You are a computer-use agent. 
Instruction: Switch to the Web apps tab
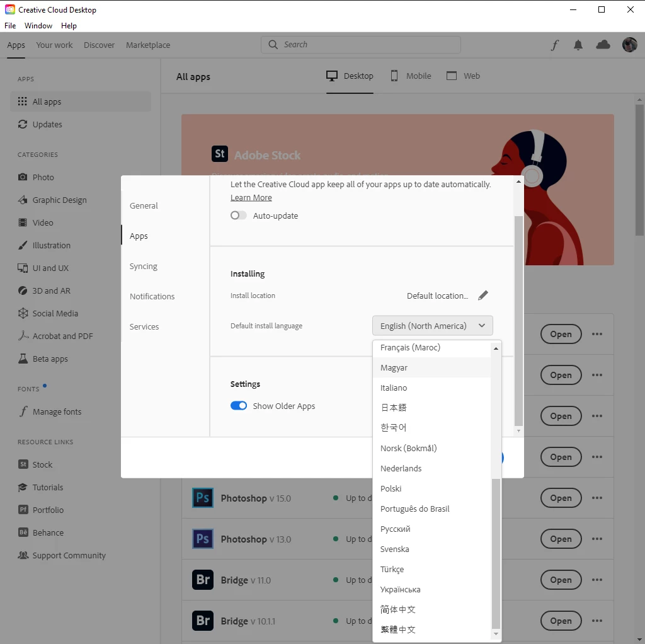pos(463,76)
